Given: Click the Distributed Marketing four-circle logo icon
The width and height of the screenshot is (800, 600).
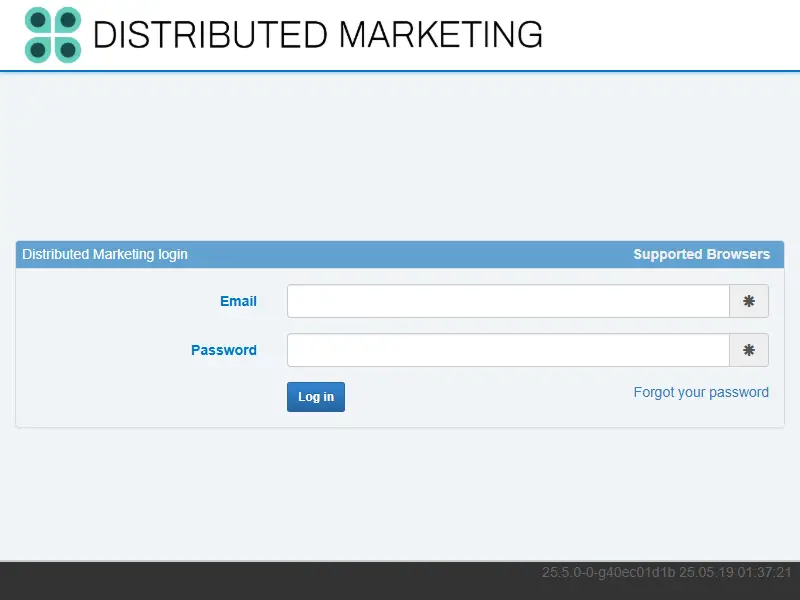Looking at the screenshot, I should pos(53,35).
